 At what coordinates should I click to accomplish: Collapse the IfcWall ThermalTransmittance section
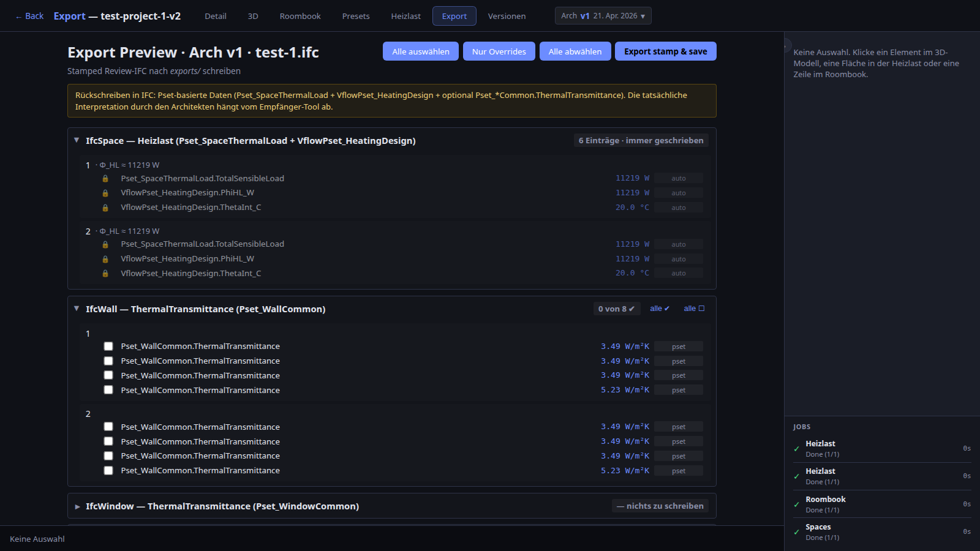[77, 309]
